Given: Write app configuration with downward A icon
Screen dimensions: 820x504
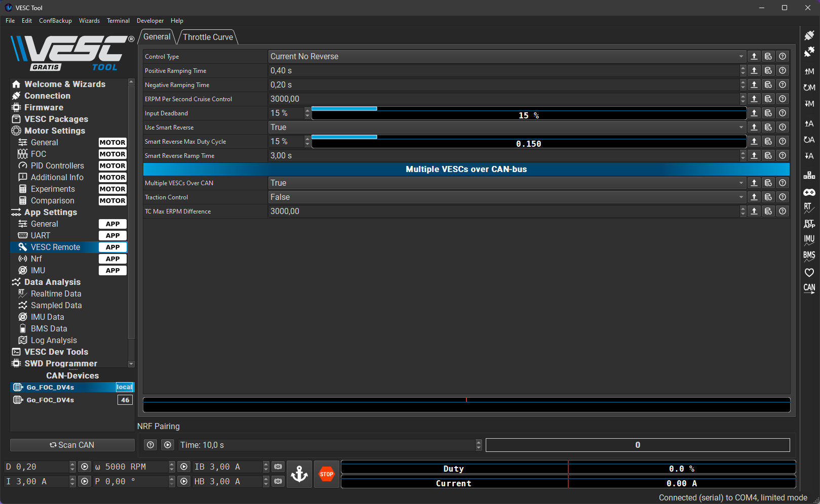Looking at the screenshot, I should pyautogui.click(x=809, y=156).
